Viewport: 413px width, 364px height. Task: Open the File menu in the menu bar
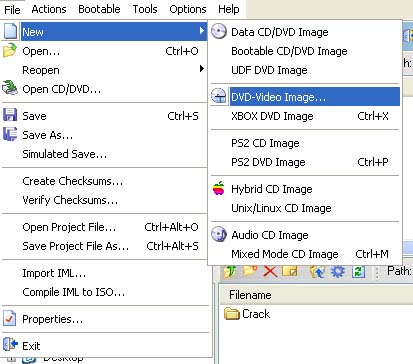click(12, 9)
